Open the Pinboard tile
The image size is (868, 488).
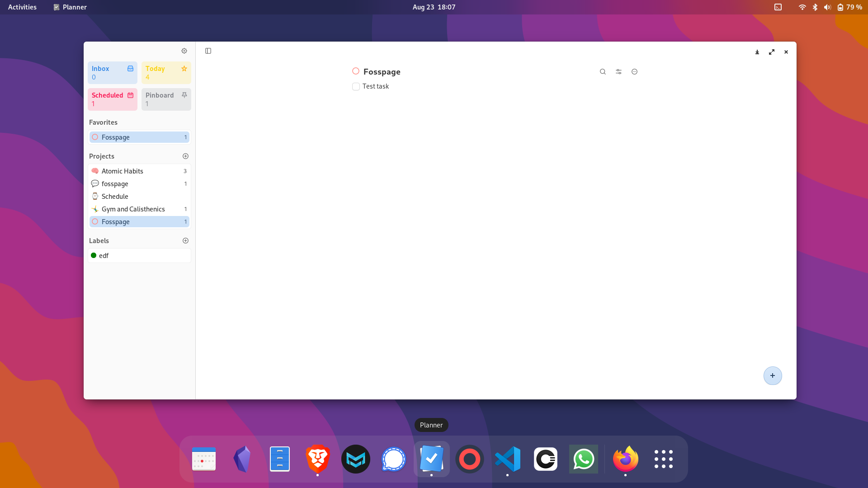[166, 99]
